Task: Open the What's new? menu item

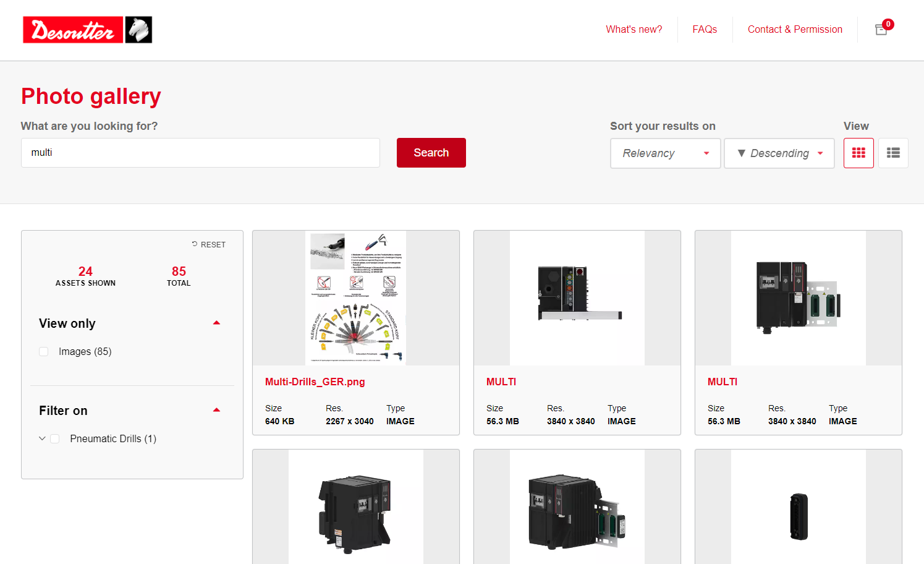Action: 634,29
